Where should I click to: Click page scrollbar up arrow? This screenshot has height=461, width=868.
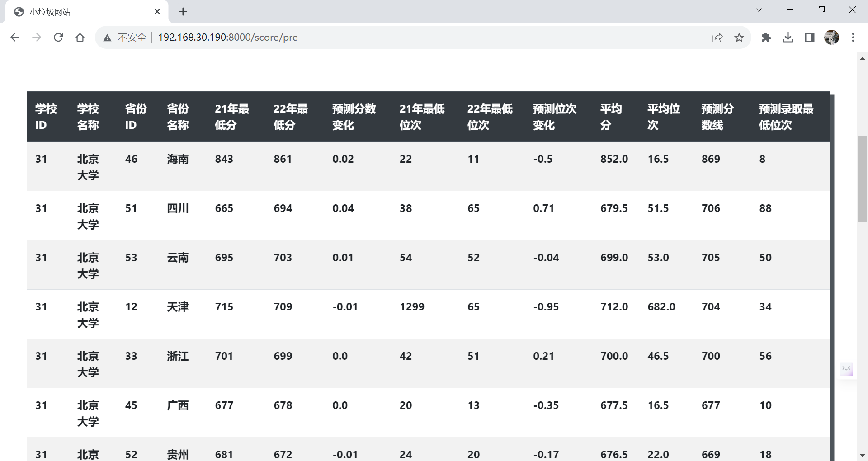pyautogui.click(x=862, y=58)
